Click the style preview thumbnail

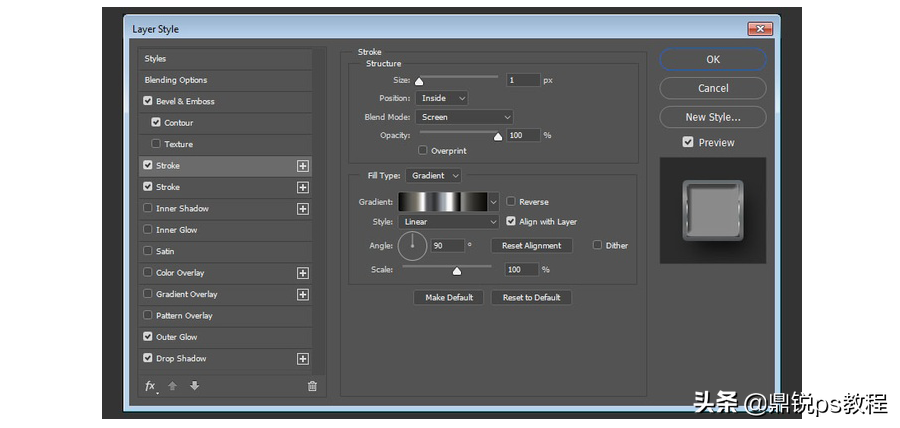coord(713,211)
